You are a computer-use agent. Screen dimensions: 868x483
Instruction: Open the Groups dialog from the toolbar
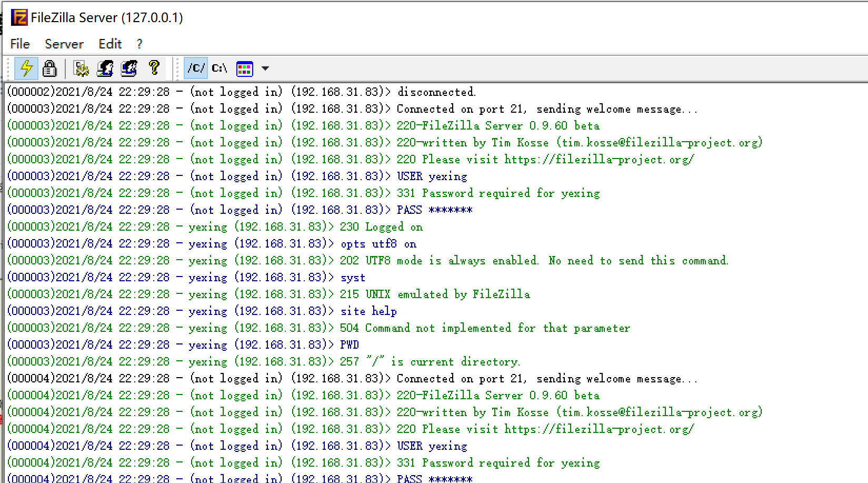(129, 68)
